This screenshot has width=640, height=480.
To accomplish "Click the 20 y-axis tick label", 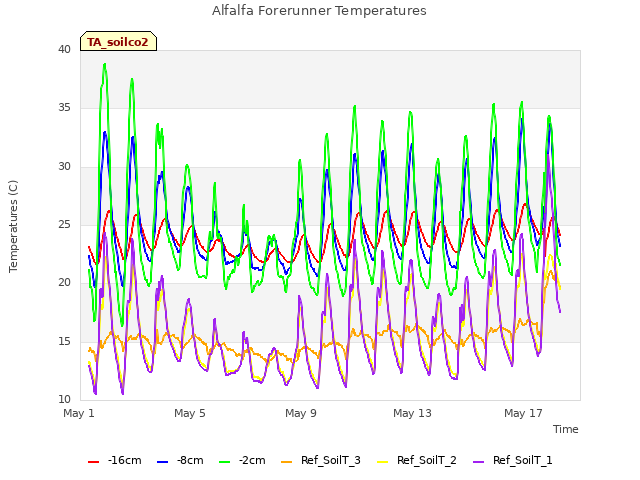I will click(64, 282).
